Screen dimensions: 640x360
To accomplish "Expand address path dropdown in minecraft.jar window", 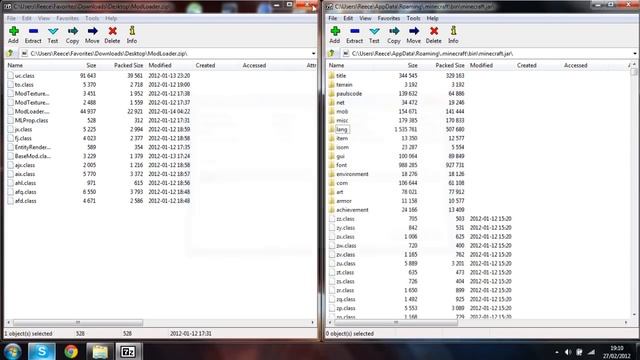I will [x=635, y=53].
